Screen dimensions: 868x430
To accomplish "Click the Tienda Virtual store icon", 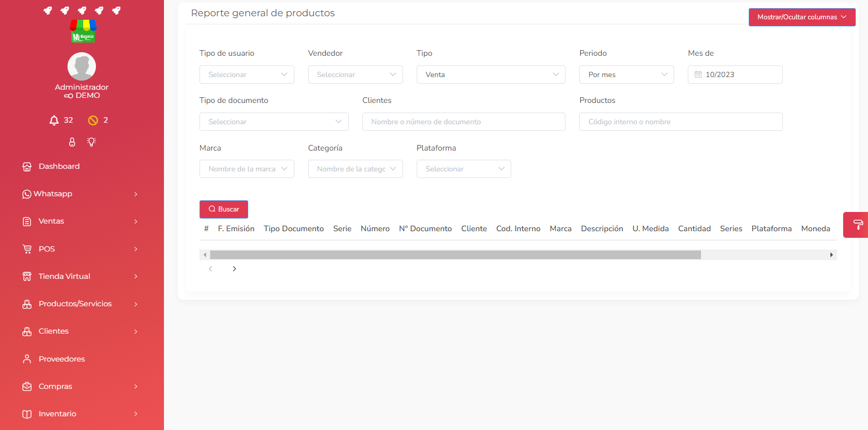I will pyautogui.click(x=27, y=276).
